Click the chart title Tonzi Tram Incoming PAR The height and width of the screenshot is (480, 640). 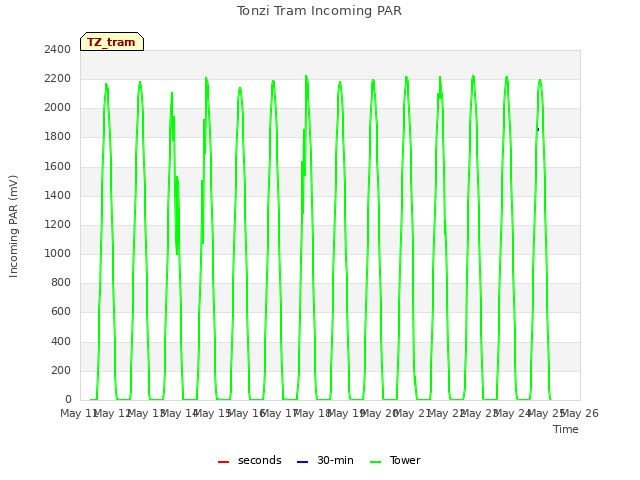[x=319, y=11]
